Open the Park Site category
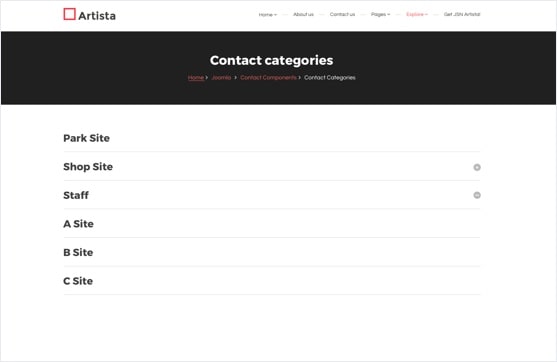Image resolution: width=557 pixels, height=362 pixels. tap(86, 138)
